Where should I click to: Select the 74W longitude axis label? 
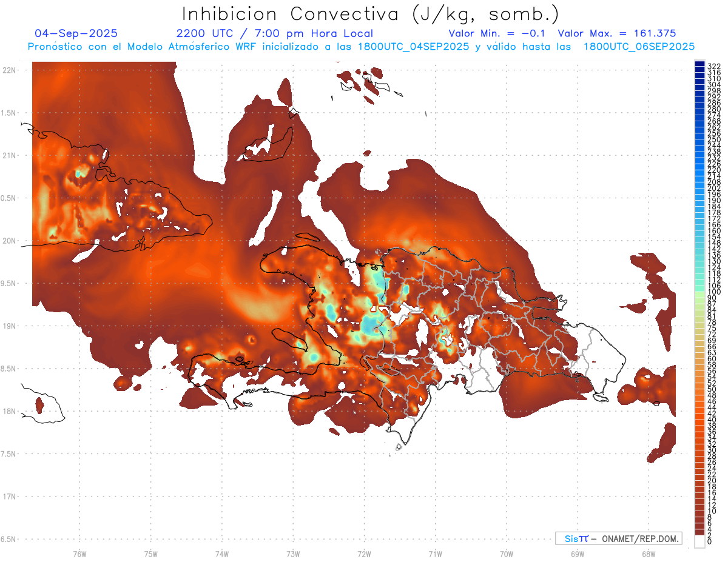(x=222, y=554)
